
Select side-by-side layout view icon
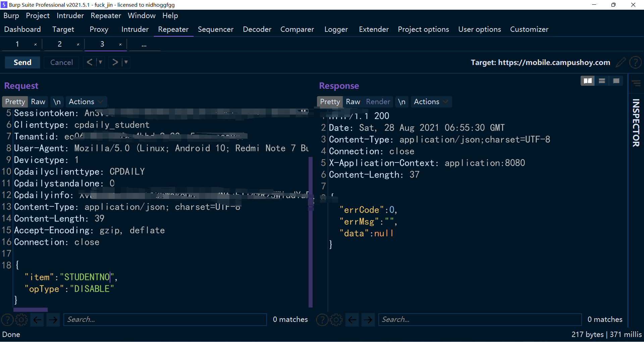point(588,81)
